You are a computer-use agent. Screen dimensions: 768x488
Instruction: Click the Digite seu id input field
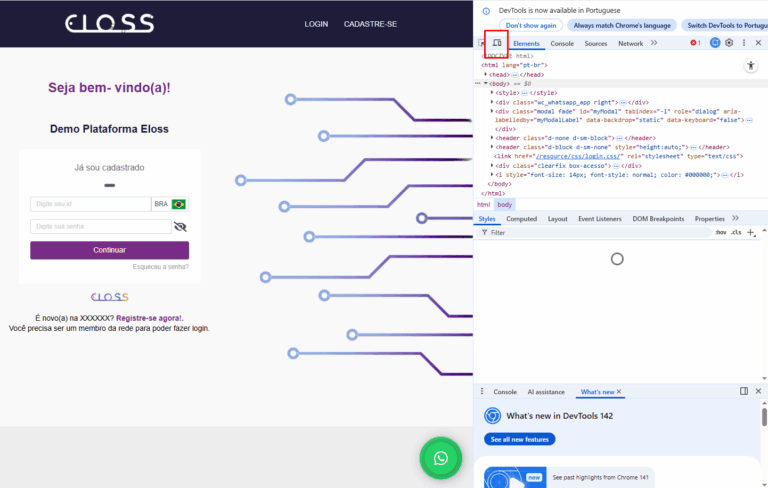pyautogui.click(x=90, y=204)
